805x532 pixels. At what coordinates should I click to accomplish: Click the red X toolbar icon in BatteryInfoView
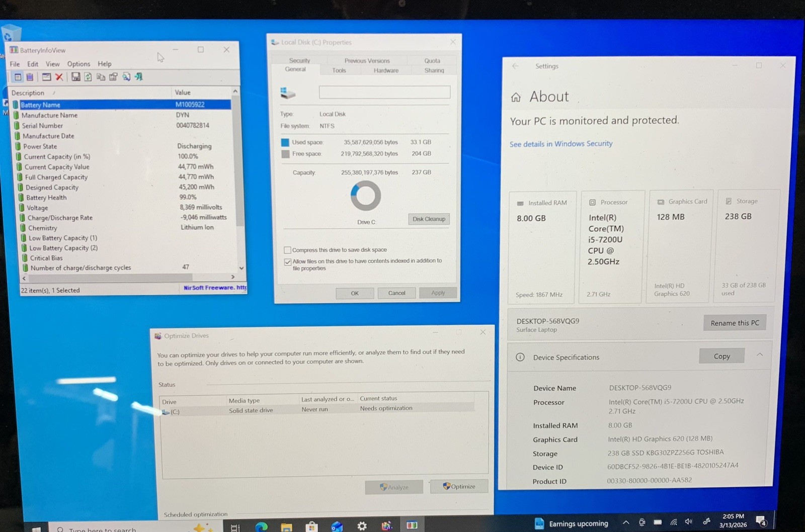click(59, 77)
